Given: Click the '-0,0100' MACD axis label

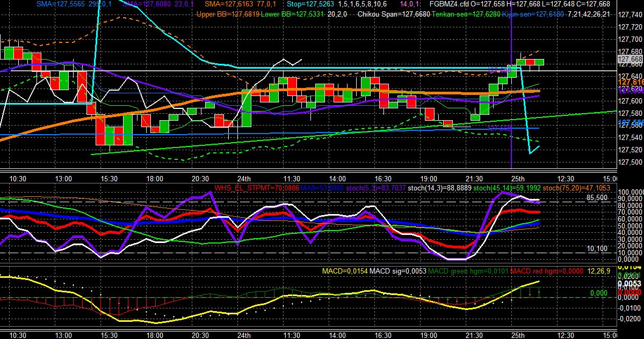Looking at the screenshot, I should point(630,307).
